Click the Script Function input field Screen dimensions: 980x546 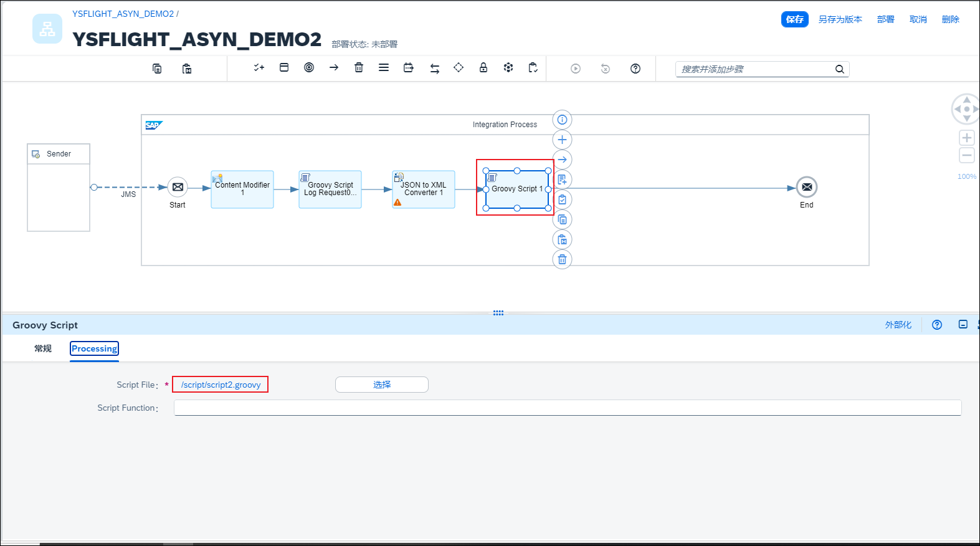click(567, 408)
